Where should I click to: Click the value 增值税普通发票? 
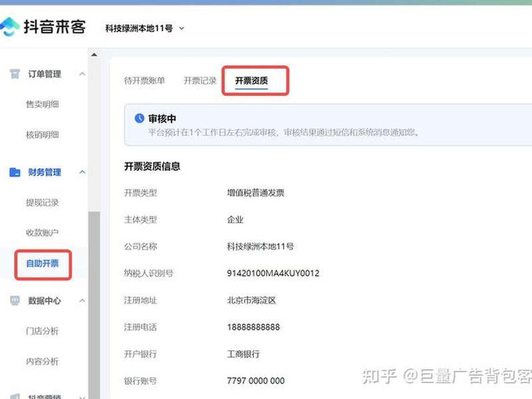click(255, 193)
